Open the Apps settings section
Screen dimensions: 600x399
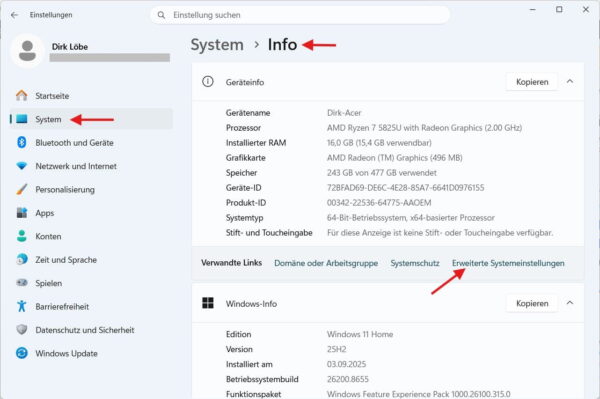[91, 213]
